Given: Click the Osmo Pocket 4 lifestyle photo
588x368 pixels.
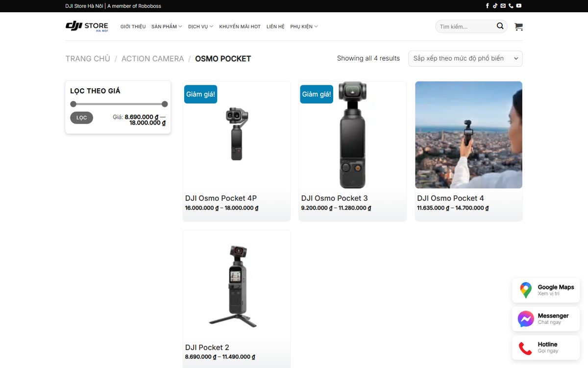Looking at the screenshot, I should coord(468,135).
